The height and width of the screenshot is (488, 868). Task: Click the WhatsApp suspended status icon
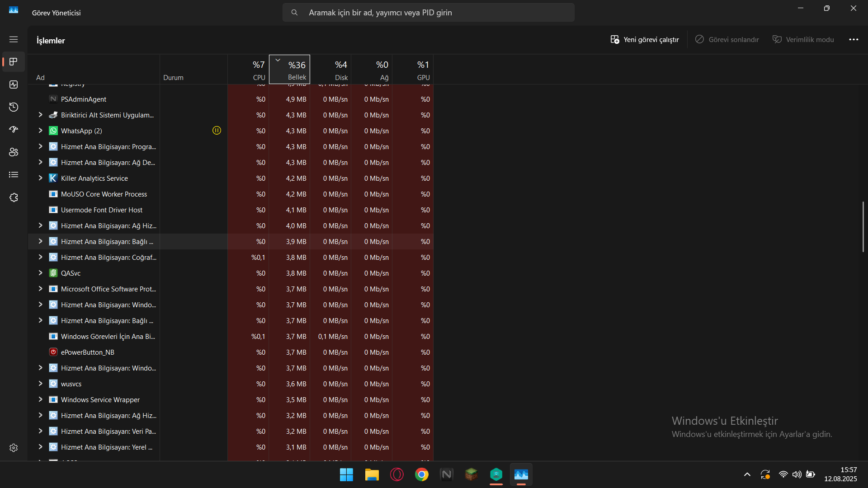tap(217, 131)
